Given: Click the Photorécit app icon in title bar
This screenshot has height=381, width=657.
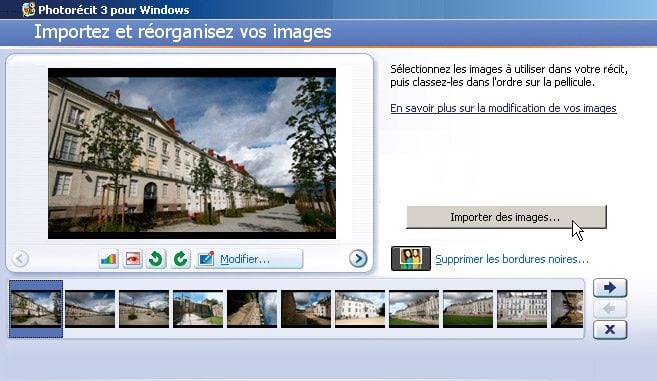Looking at the screenshot, I should click(x=28, y=9).
